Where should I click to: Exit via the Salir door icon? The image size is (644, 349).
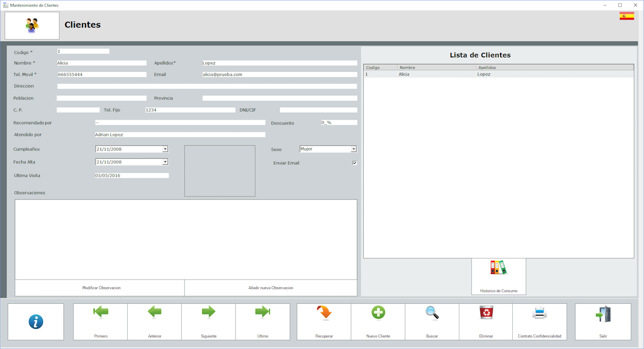pyautogui.click(x=603, y=321)
